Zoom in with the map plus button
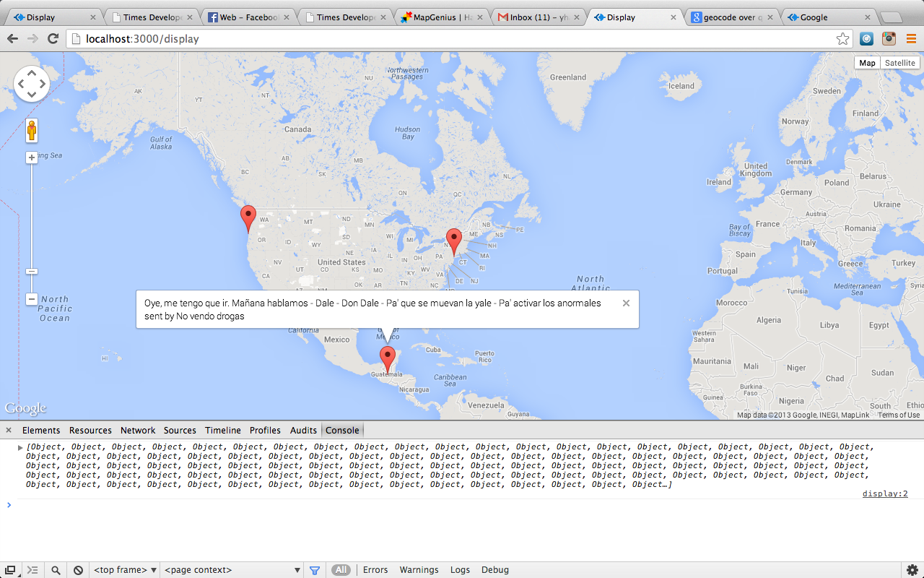Viewport: 924px width, 578px height. point(32,158)
